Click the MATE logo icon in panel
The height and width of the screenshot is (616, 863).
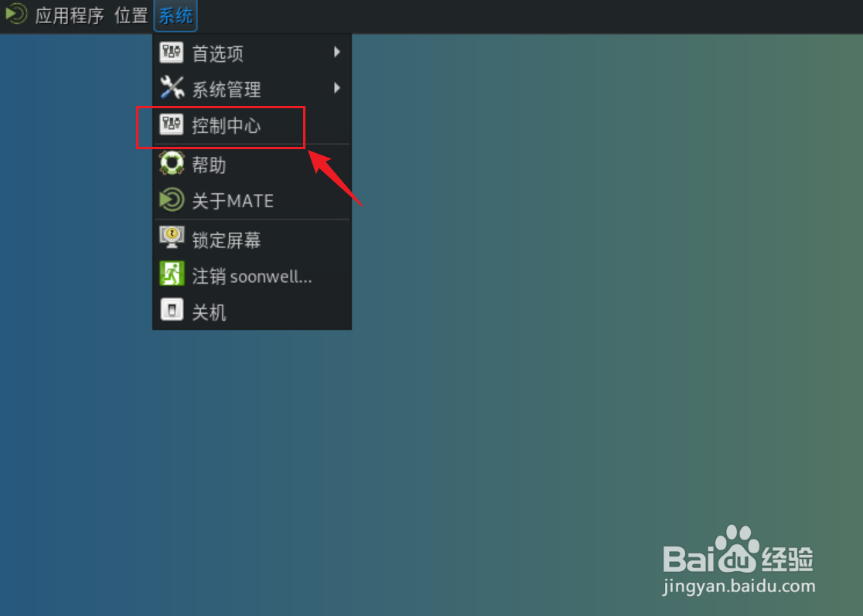(x=16, y=15)
